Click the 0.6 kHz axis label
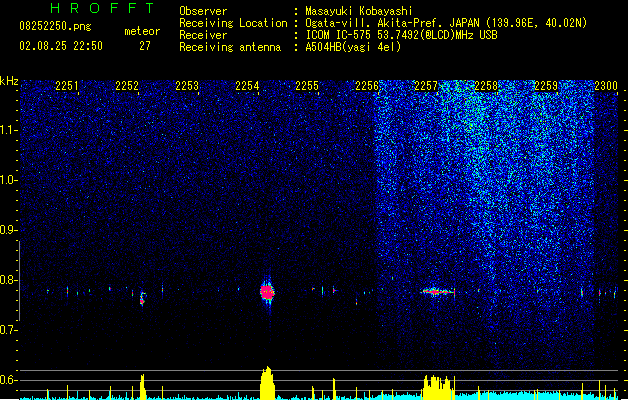629x400 pixels. point(8,380)
